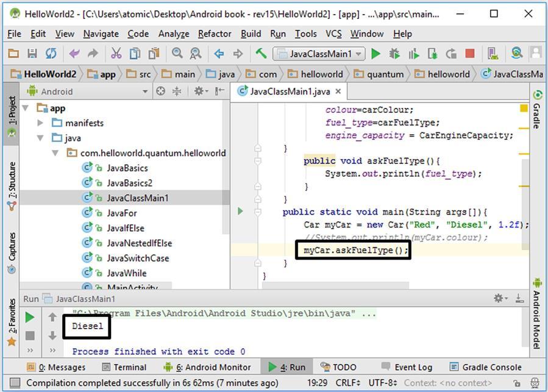548x392 pixels.
Task: Click the Open folder toolbar icon
Action: point(13,54)
